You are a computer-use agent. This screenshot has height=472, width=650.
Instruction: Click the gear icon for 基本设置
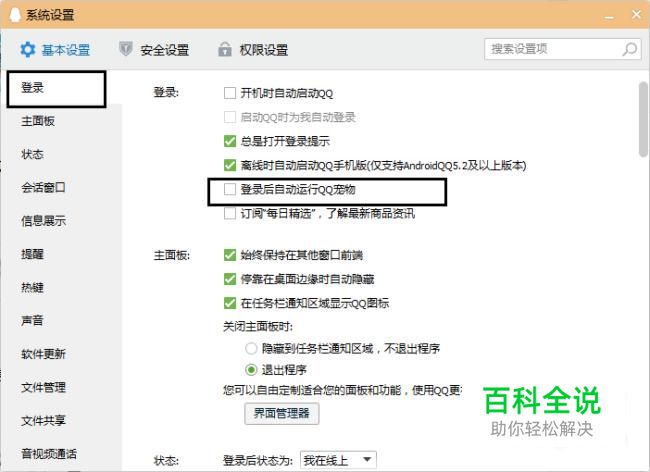[x=28, y=50]
